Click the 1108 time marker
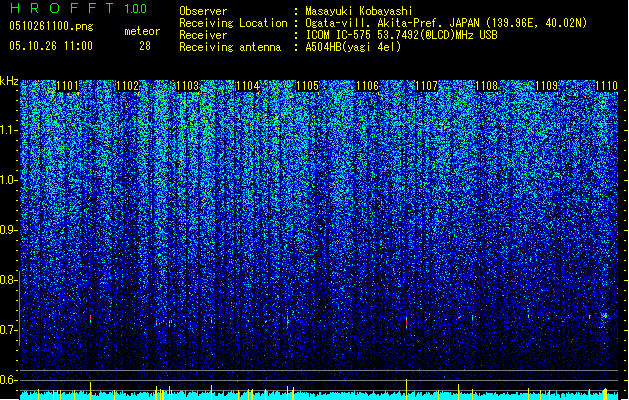Viewport: 629px width, 400px height. (486, 86)
